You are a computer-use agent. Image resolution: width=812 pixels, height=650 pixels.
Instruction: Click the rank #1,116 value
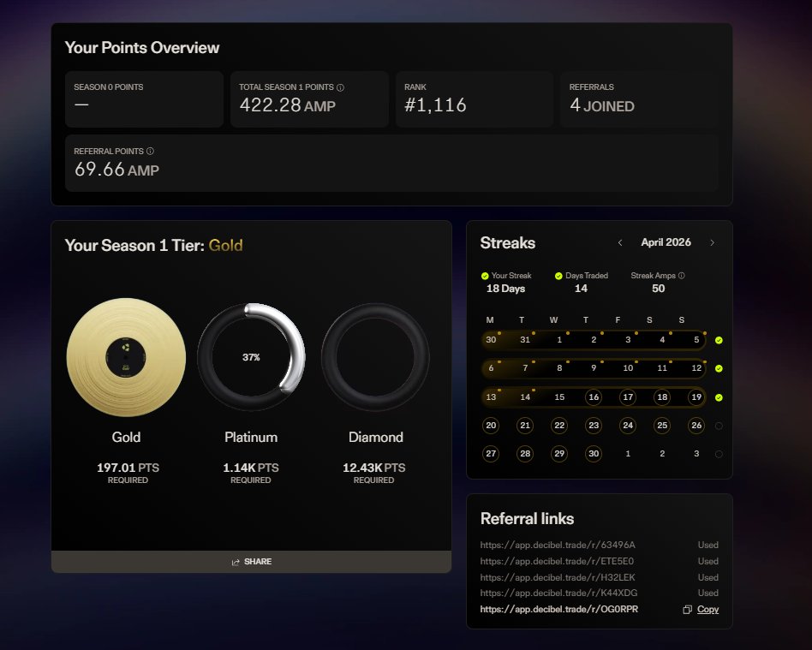(435, 105)
